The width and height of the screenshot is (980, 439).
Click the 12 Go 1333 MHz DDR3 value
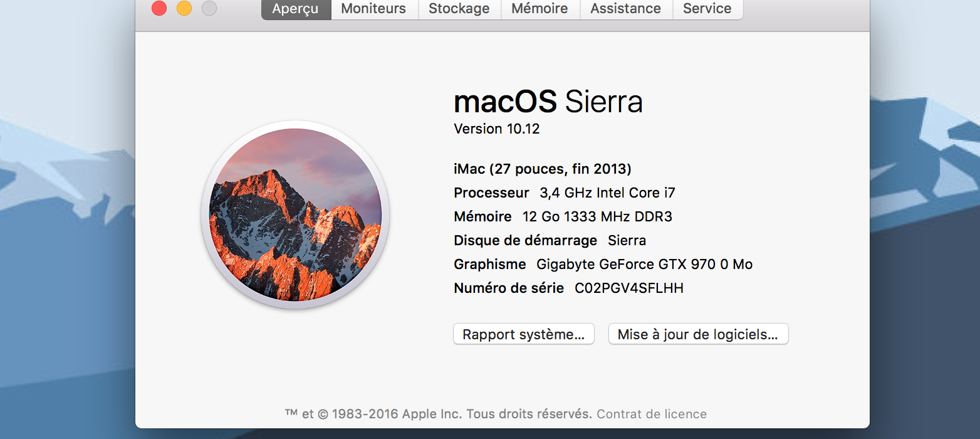tap(597, 217)
